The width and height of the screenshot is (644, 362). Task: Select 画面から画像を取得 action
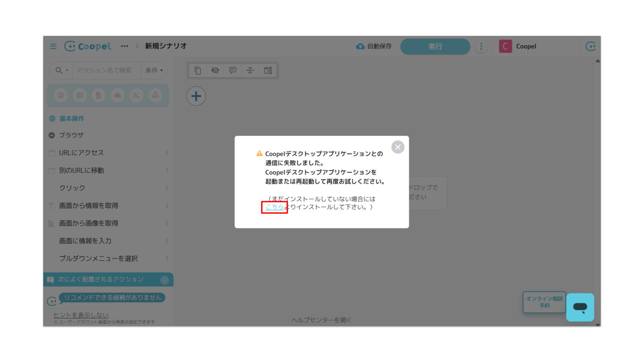pyautogui.click(x=89, y=223)
